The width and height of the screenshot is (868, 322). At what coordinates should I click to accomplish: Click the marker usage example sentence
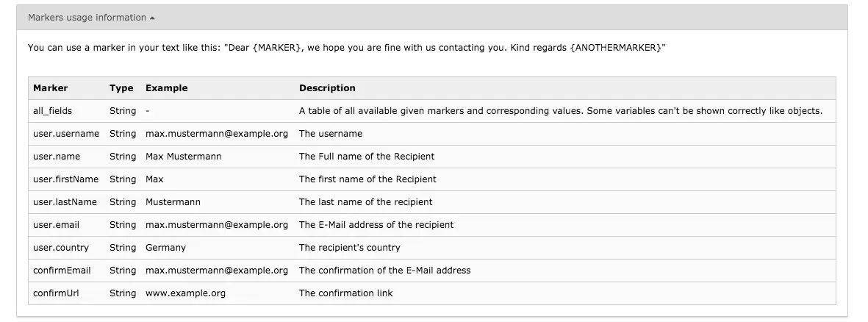point(346,48)
